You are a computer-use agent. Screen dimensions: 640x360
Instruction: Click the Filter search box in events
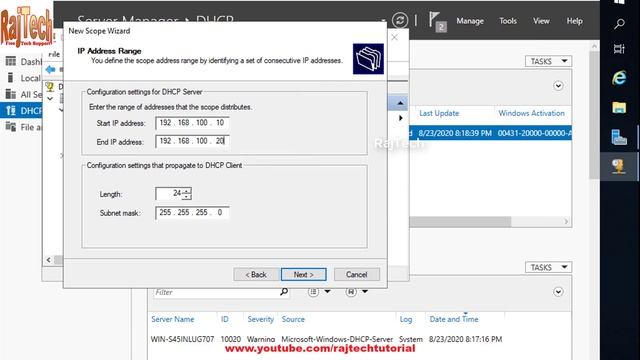(216, 292)
